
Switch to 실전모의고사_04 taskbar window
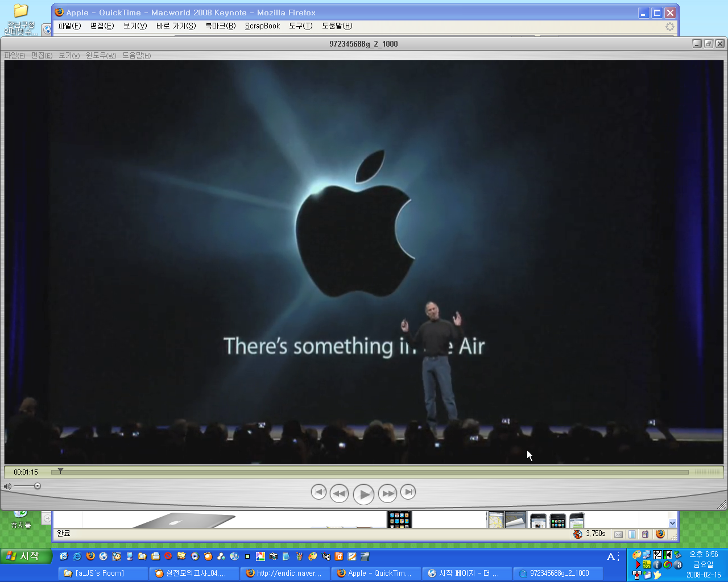point(194,573)
